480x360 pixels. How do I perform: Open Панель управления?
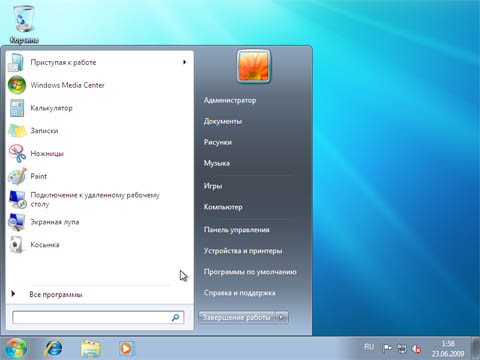(236, 230)
